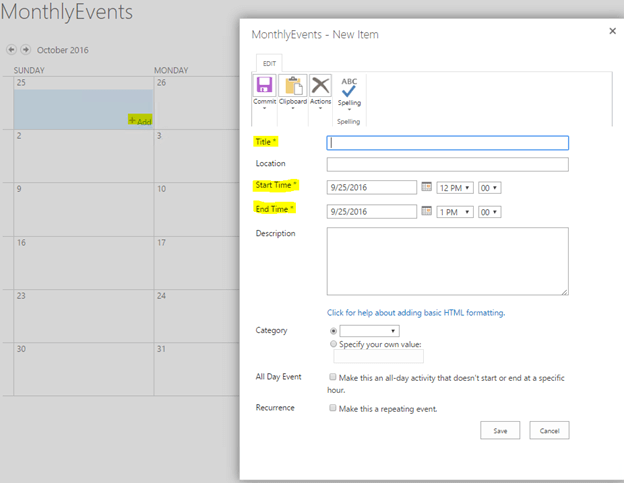Focus the Title text field
Image resolution: width=624 pixels, height=483 pixels.
click(x=448, y=143)
